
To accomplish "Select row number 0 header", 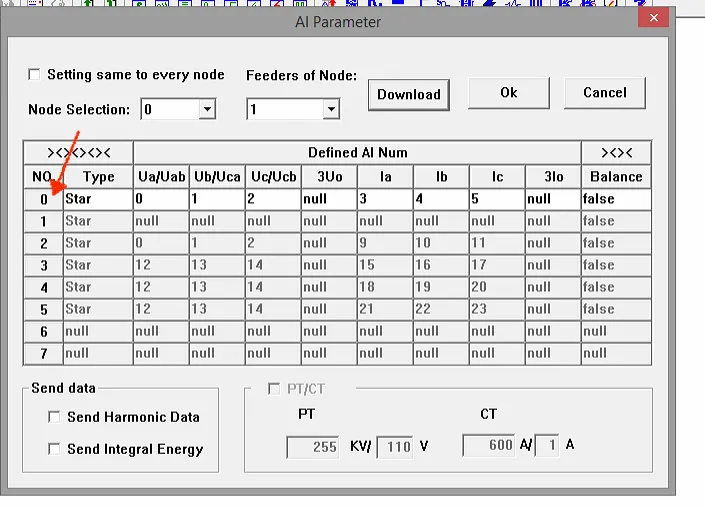I will 43,199.
